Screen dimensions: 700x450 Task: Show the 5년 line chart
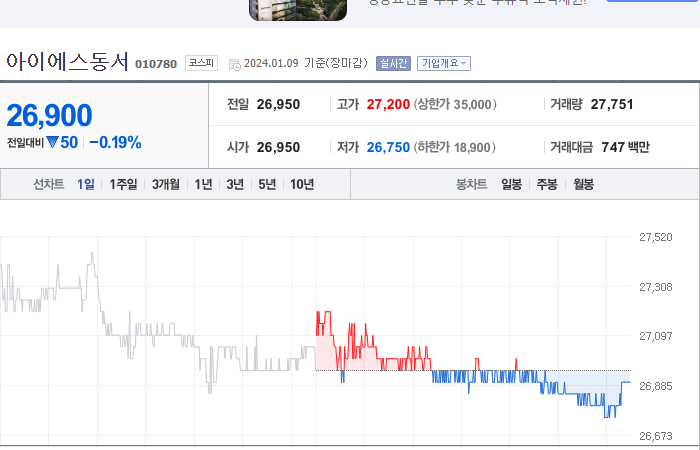pyautogui.click(x=267, y=184)
